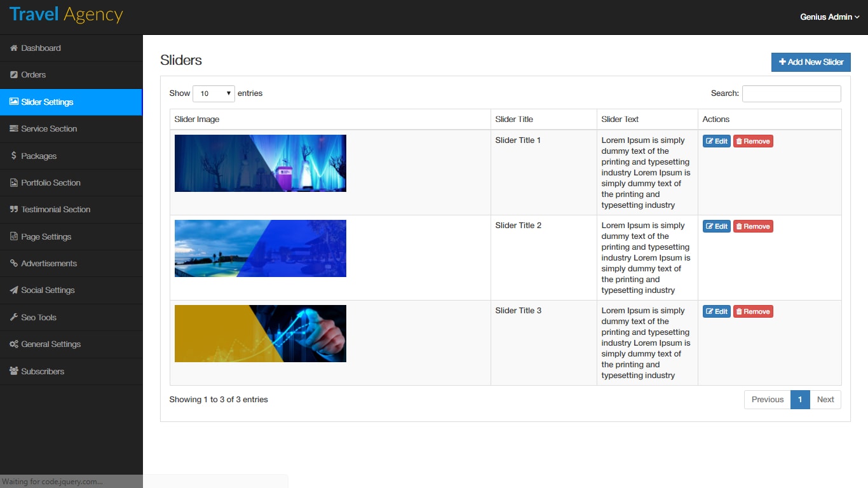Click the Actions column header

point(770,119)
